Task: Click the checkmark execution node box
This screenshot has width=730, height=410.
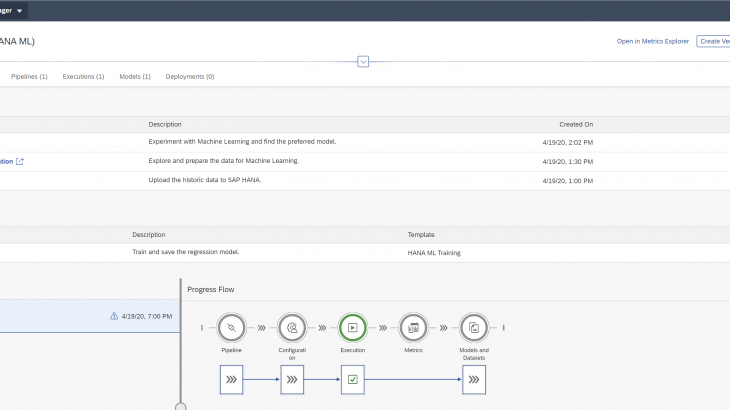Action: [352, 380]
